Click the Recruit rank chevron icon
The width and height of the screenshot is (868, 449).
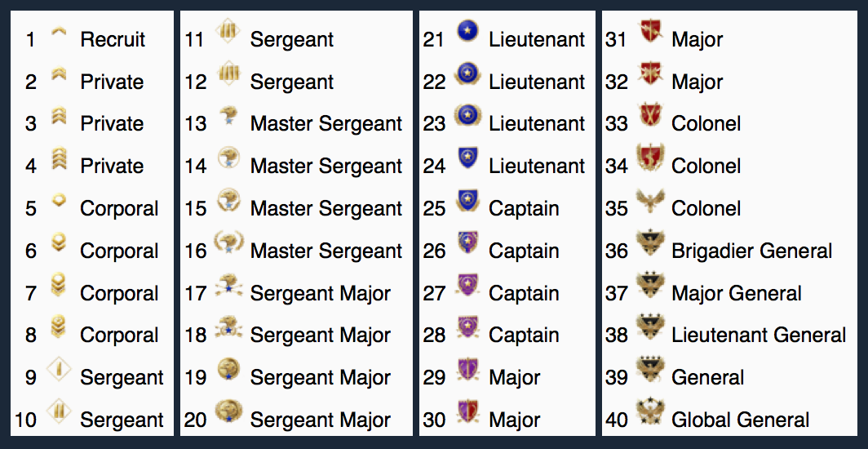coord(58,33)
